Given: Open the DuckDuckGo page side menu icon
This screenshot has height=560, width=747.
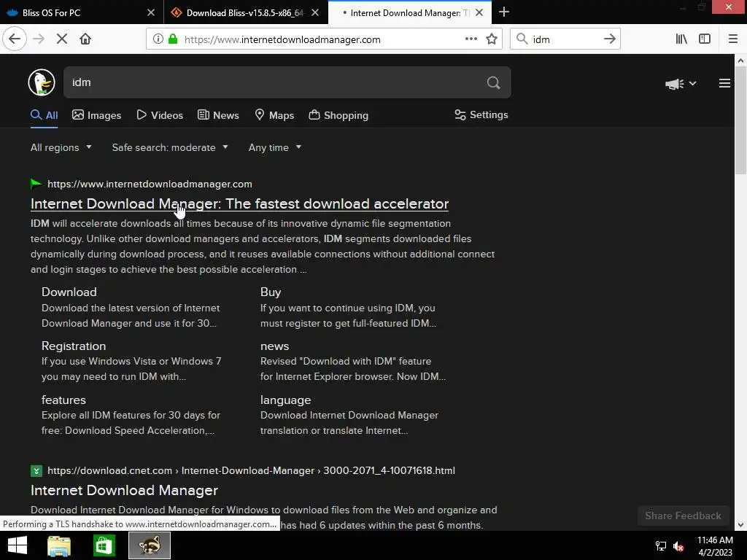Looking at the screenshot, I should pyautogui.click(x=724, y=83).
